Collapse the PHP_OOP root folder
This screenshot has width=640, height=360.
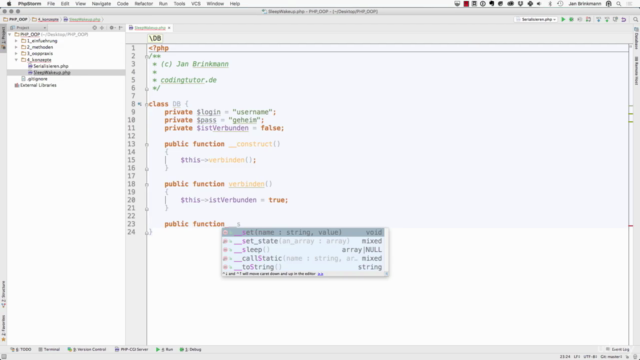(10, 35)
